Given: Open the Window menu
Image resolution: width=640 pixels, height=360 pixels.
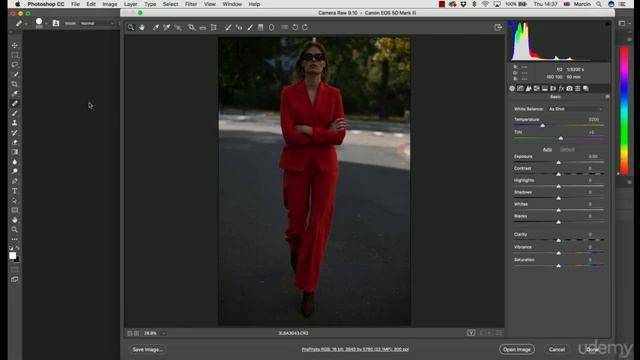Looking at the screenshot, I should click(x=232, y=4).
